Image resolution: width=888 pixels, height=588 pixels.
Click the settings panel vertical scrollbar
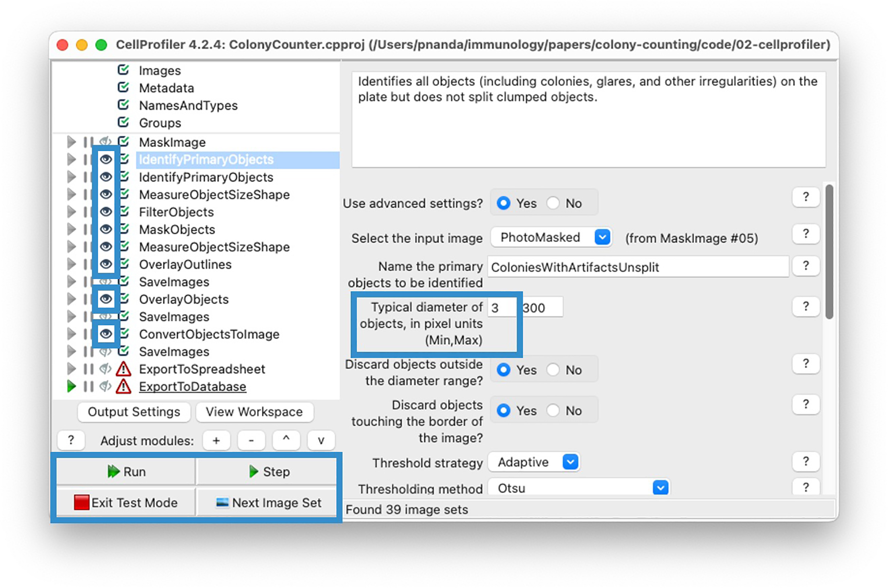pos(829,251)
